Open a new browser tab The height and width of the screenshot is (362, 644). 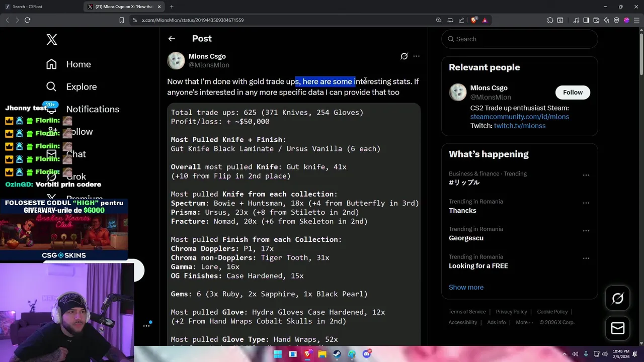point(172,7)
